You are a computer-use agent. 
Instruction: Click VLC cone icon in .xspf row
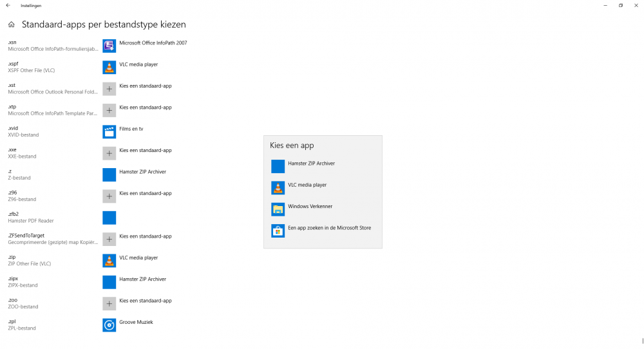(109, 68)
